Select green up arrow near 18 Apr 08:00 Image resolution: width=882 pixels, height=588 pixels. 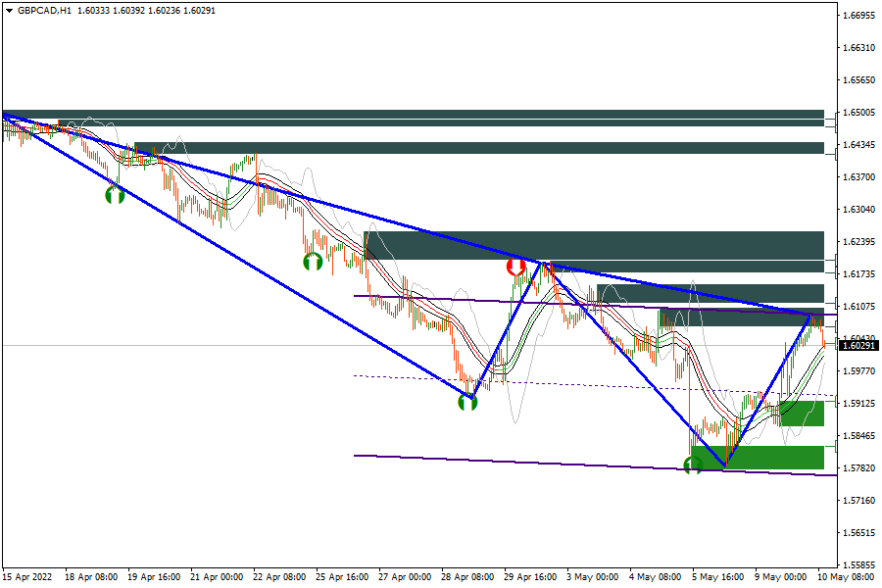[115, 195]
